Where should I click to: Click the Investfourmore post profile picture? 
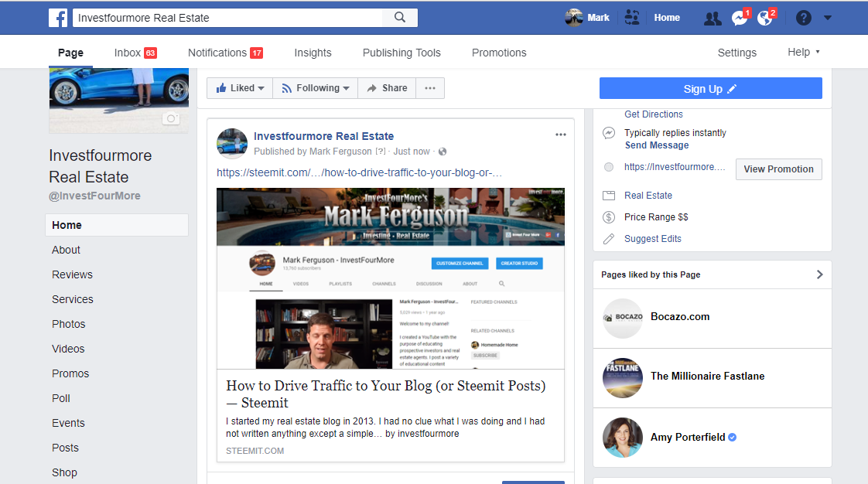point(232,144)
